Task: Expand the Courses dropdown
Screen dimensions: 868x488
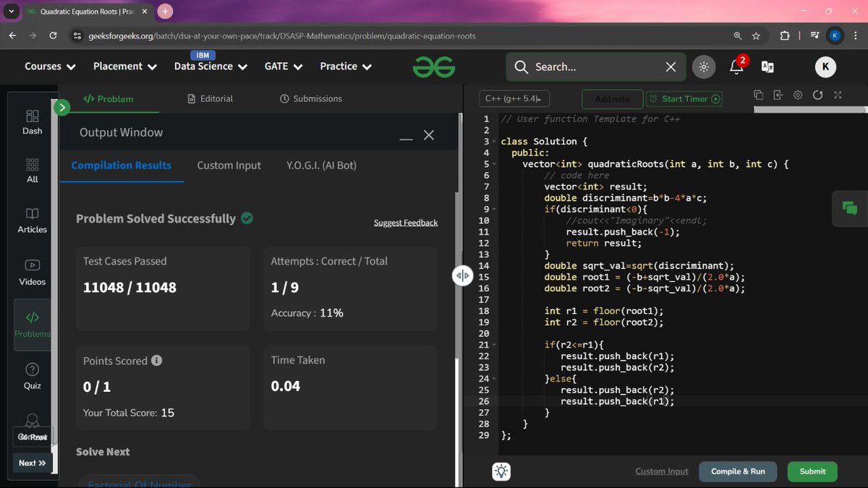Action: point(50,66)
